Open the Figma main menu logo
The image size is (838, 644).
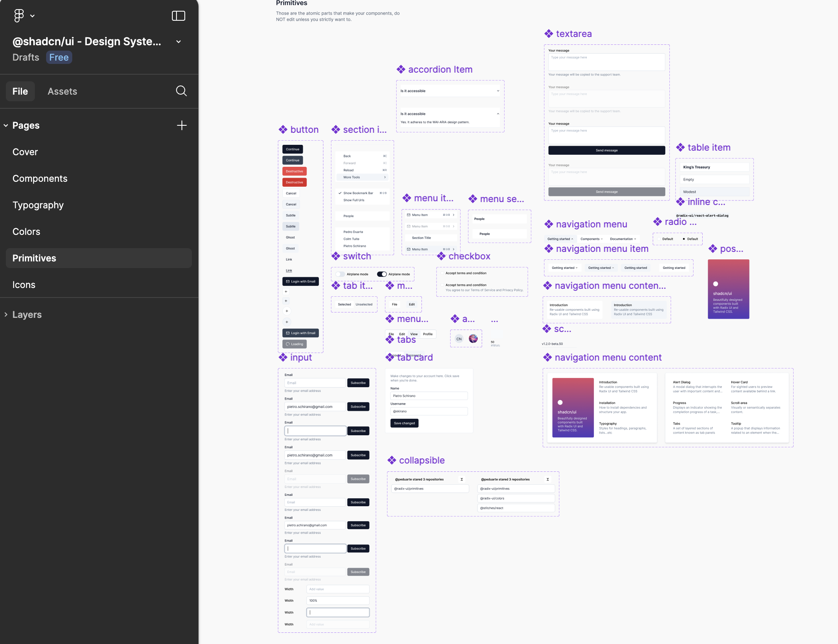[19, 16]
